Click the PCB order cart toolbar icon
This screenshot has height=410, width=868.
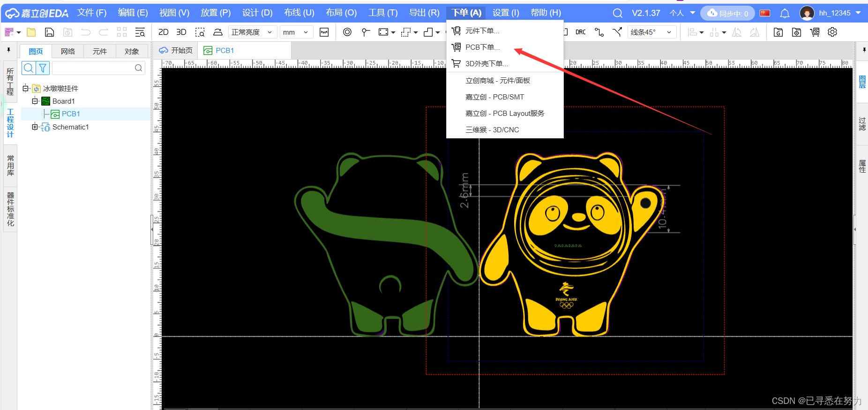pos(815,32)
